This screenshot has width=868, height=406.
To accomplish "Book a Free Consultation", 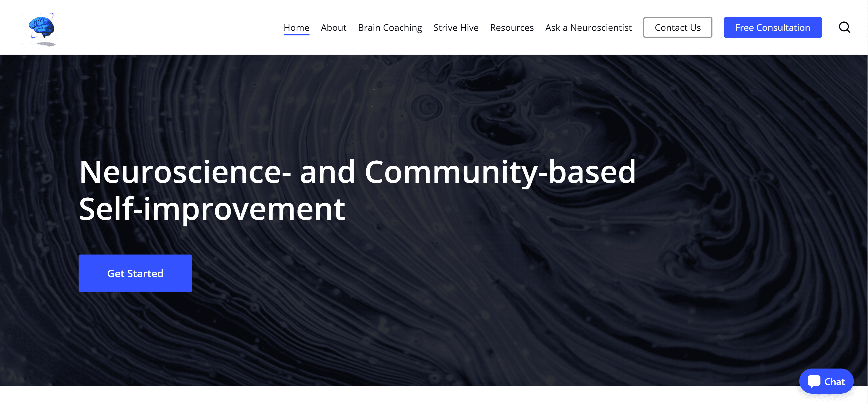I will [x=772, y=27].
